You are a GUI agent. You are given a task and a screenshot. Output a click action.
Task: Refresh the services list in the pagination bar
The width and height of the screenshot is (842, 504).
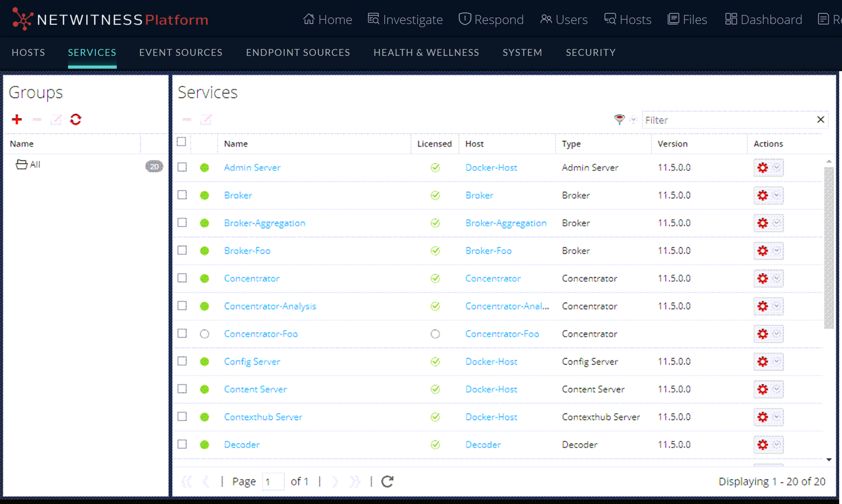tap(387, 481)
